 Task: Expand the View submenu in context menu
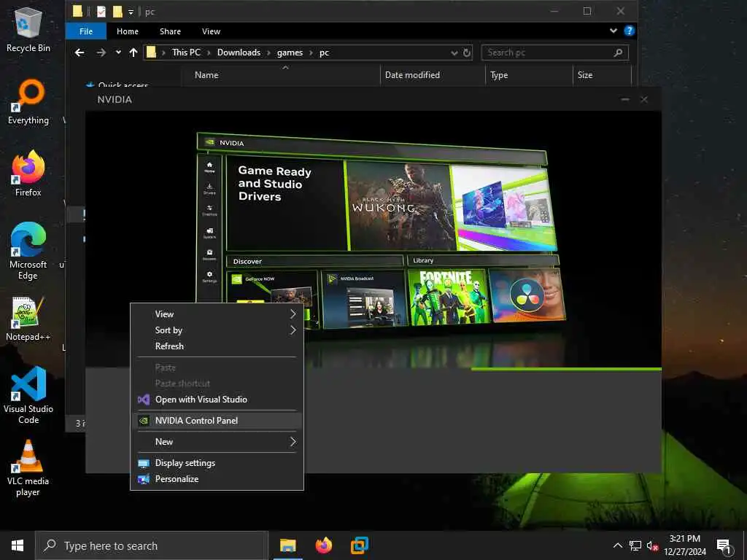tap(217, 314)
